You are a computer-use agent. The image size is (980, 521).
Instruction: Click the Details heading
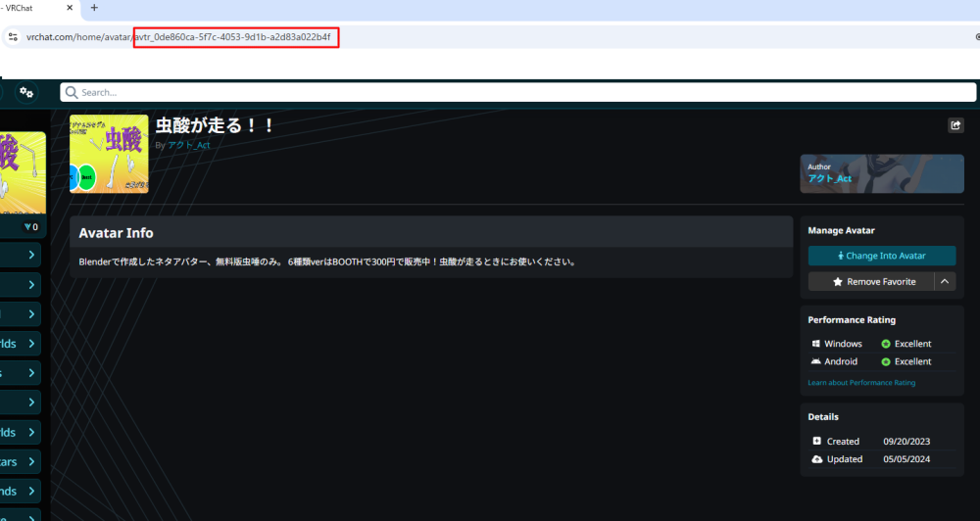click(x=823, y=416)
